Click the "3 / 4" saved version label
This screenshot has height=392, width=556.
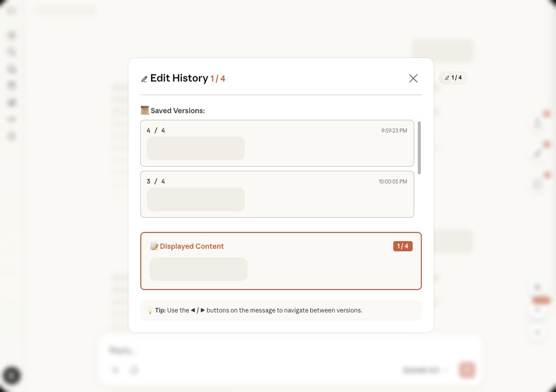(156, 181)
